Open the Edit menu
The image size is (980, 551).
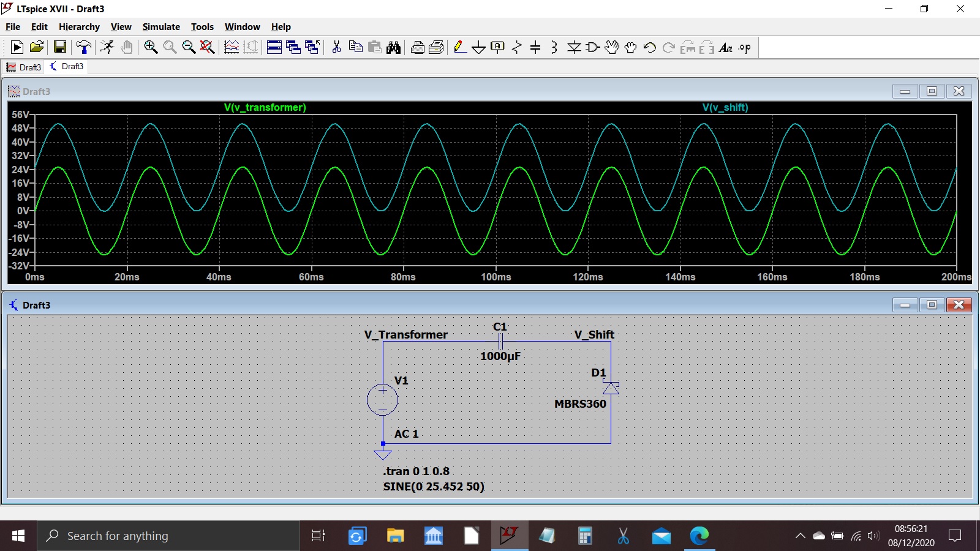(39, 27)
